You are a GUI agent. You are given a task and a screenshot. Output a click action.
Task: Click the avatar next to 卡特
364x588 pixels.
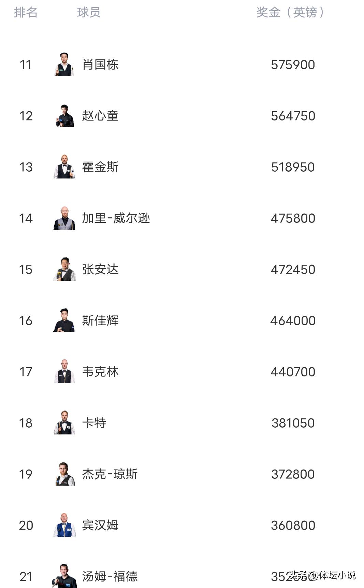tap(64, 423)
